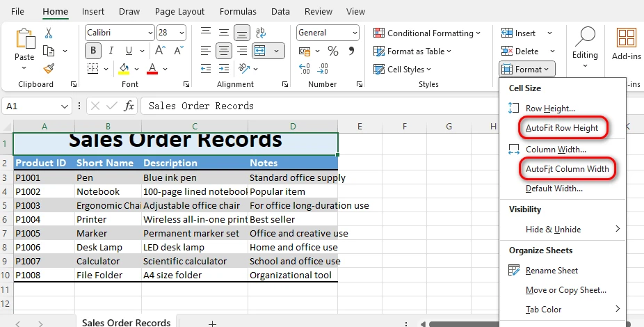Click Increase Decimal icon
Viewport: 644px width, 327px height.
[305, 69]
